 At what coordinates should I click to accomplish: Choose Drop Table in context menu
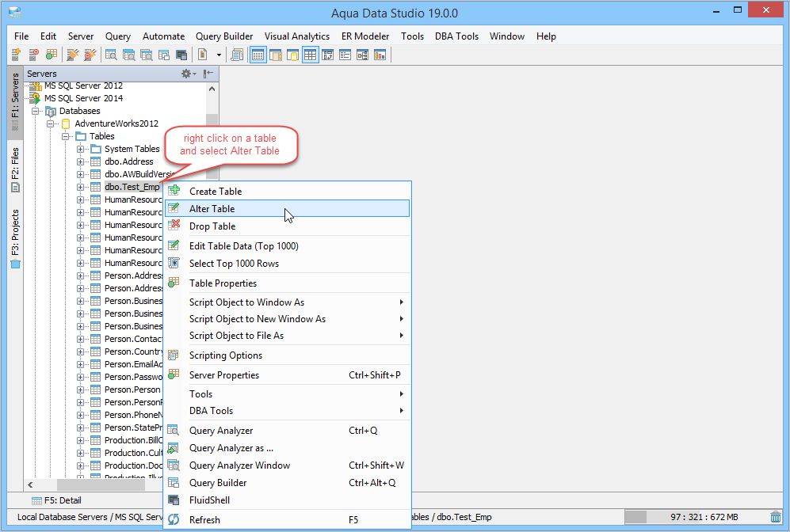point(288,226)
